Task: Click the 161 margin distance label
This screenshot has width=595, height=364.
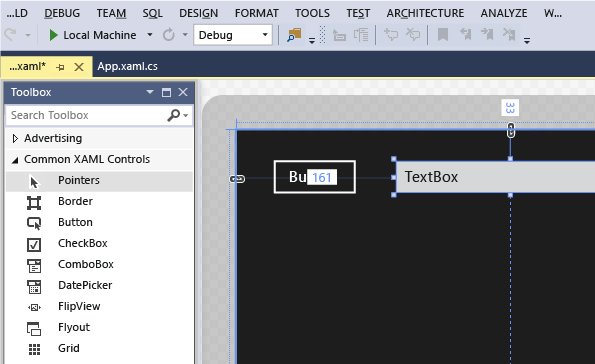Action: tap(322, 177)
